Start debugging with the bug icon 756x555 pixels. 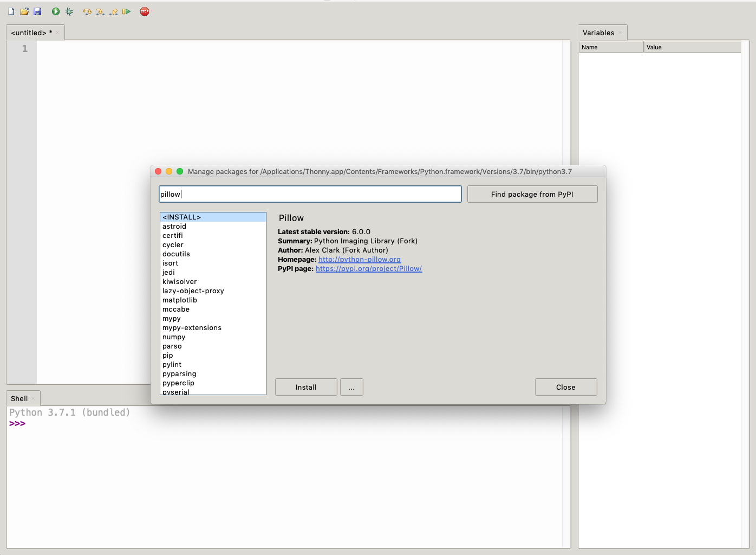coord(69,11)
